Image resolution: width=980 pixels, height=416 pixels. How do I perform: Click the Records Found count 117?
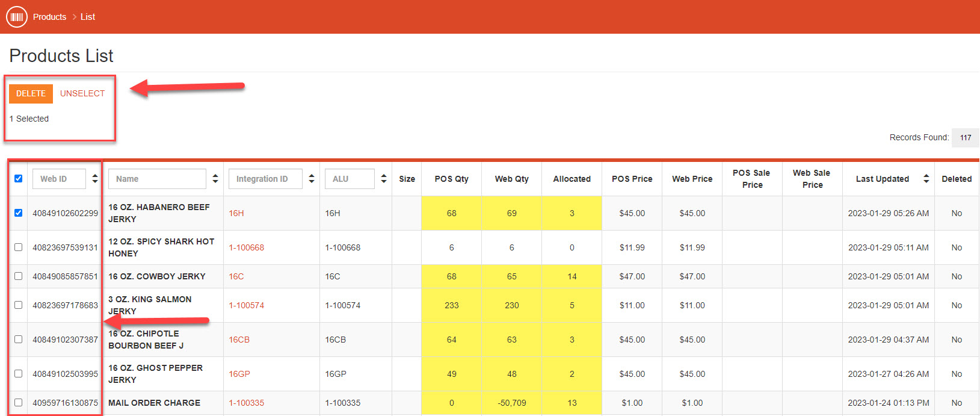click(966, 137)
